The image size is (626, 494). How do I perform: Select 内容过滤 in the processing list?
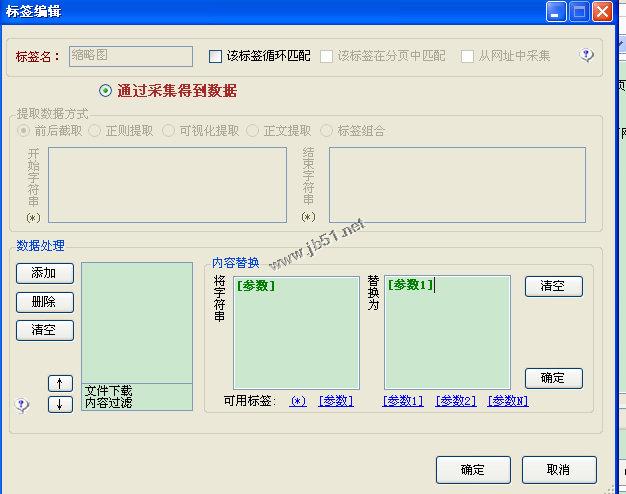click(x=108, y=403)
